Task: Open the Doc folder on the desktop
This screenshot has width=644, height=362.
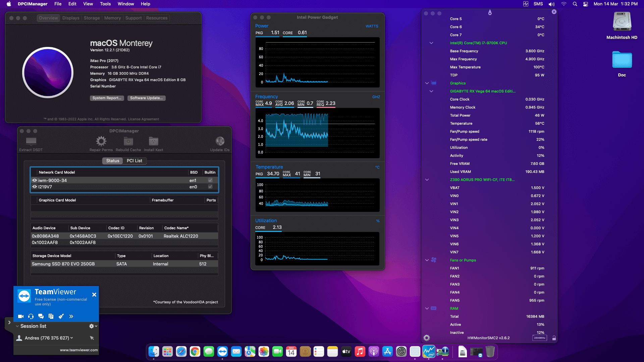Action: pyautogui.click(x=622, y=64)
